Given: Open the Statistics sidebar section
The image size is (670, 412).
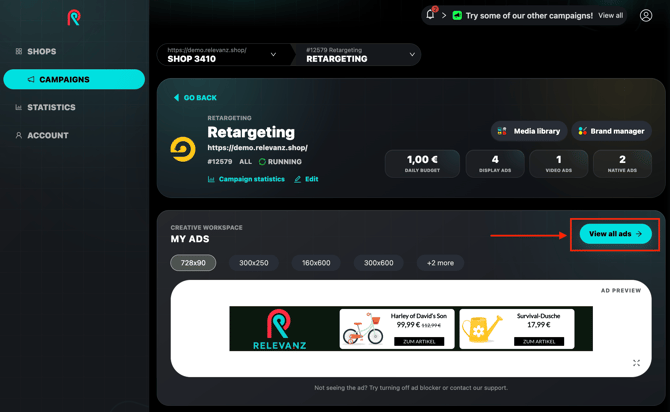Looking at the screenshot, I should 45,107.
